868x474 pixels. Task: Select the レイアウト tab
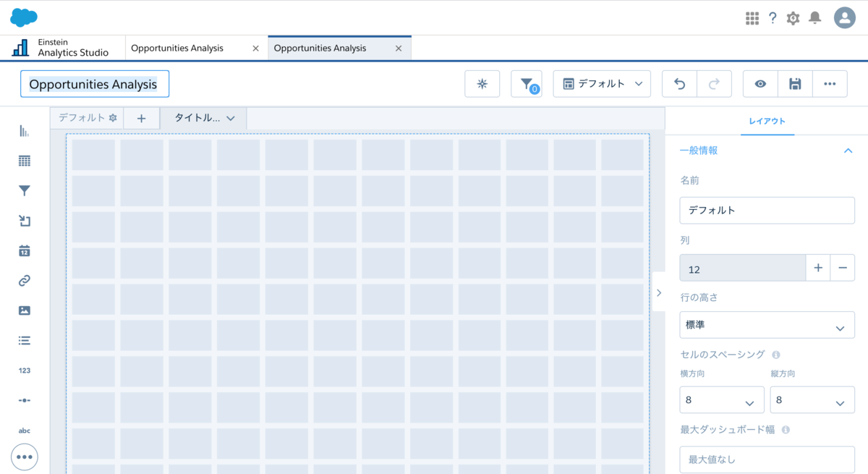pos(767,122)
